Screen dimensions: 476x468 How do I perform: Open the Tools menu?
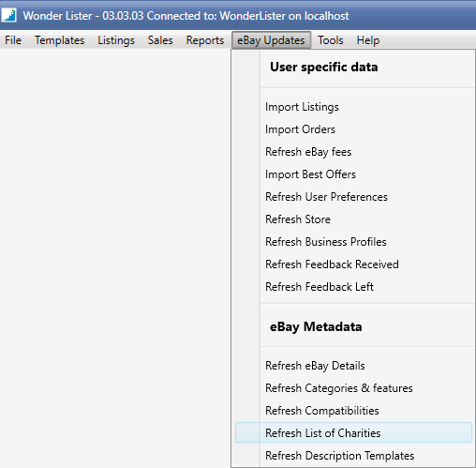331,40
